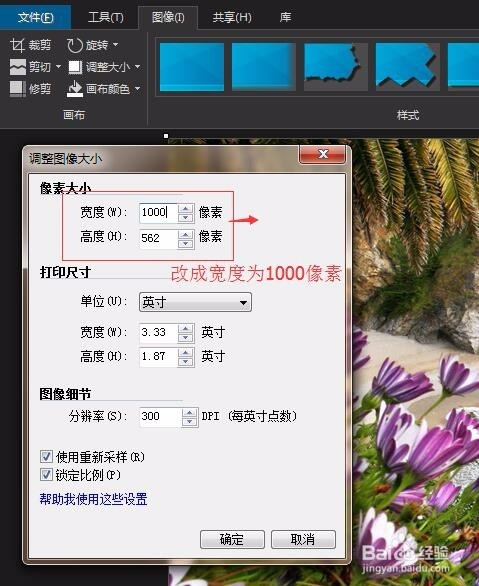Decrease print height with down spinner

[186, 362]
